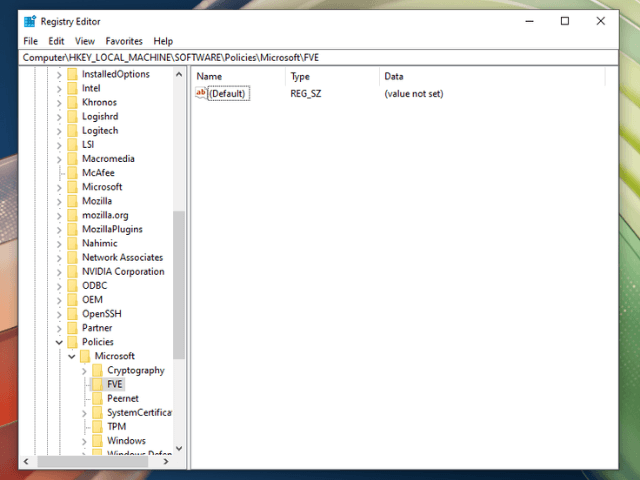Select the Nahimic folder icon
Viewport: 640px width, 480px height.
pos(72,243)
